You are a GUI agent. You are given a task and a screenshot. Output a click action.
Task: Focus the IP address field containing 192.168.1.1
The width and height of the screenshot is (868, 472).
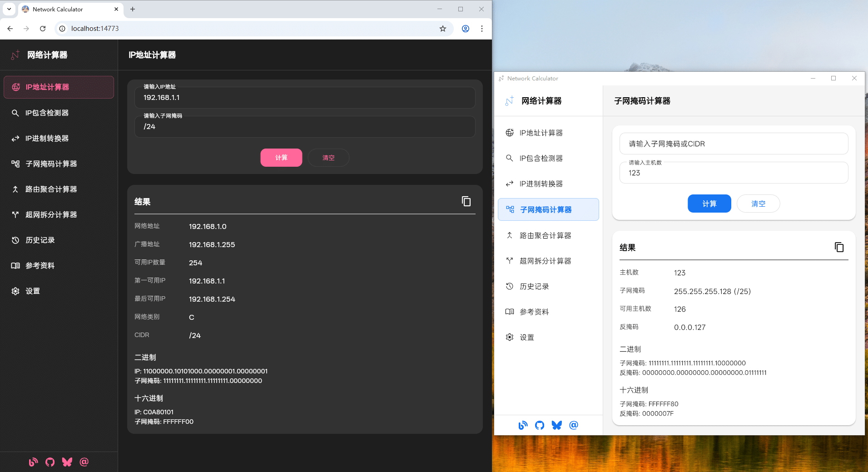(305, 98)
